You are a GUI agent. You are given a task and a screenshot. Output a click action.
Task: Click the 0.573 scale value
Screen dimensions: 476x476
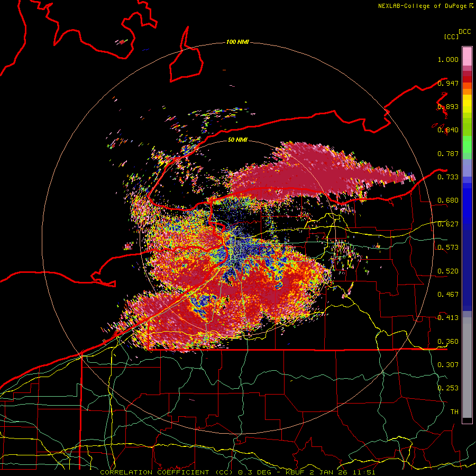coord(448,248)
